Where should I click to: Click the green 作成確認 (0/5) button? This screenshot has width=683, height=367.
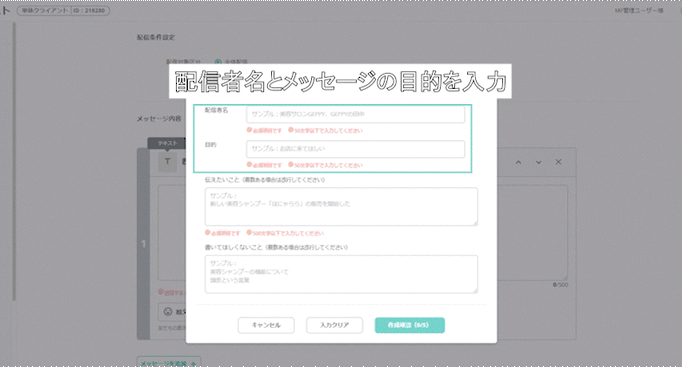coord(409,325)
